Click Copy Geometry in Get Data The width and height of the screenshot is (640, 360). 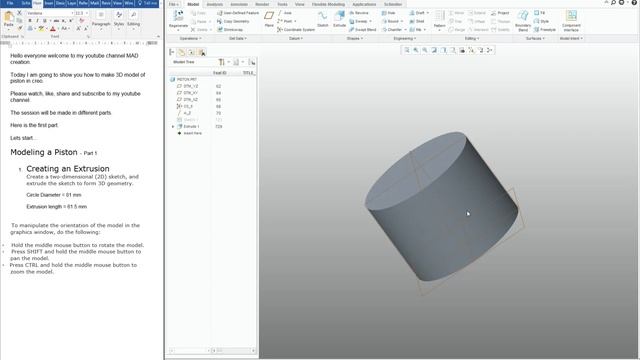[233, 21]
